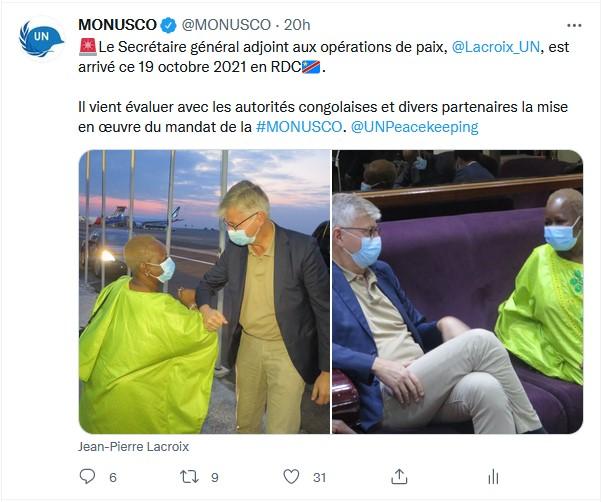Click the reply speech bubble icon
Image resolution: width=603 pixels, height=502 pixels.
(x=87, y=476)
